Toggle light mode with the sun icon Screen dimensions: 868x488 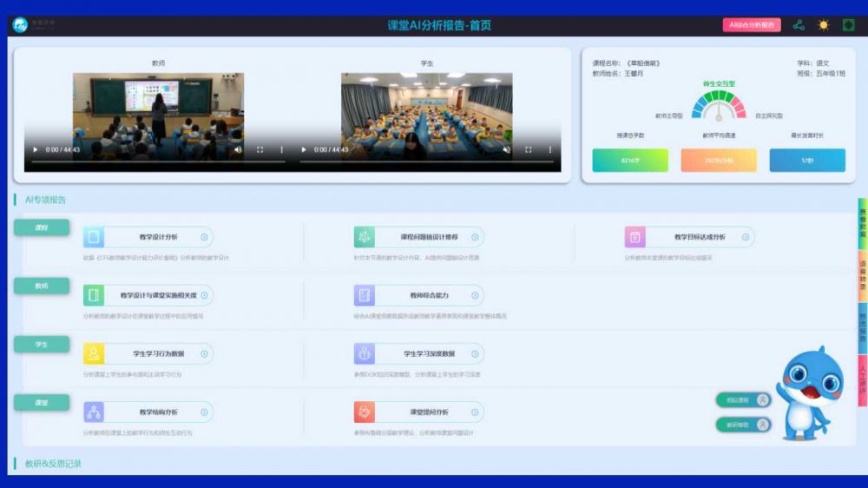(x=823, y=25)
